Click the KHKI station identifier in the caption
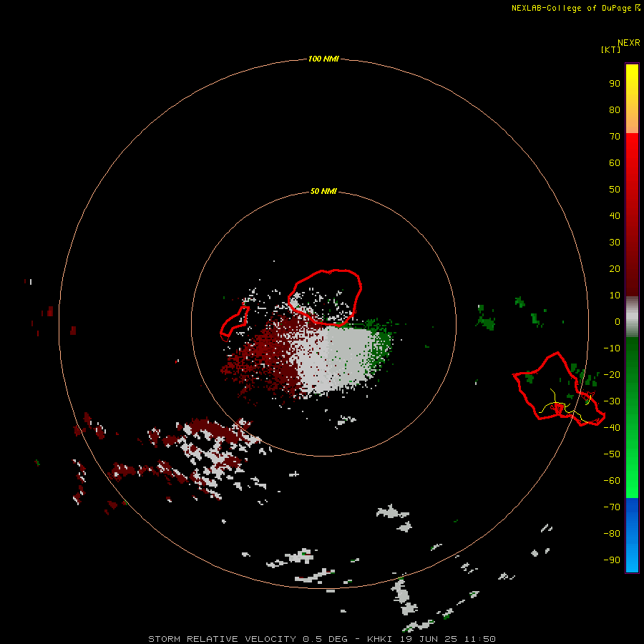644x644 pixels. coord(380,639)
